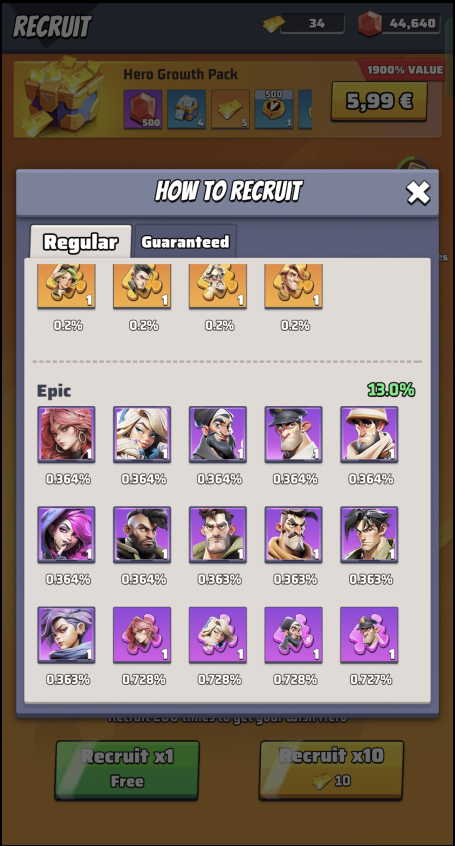Select the red-haired woman puzzle shard
Screen dimensions: 455x846
(142, 635)
